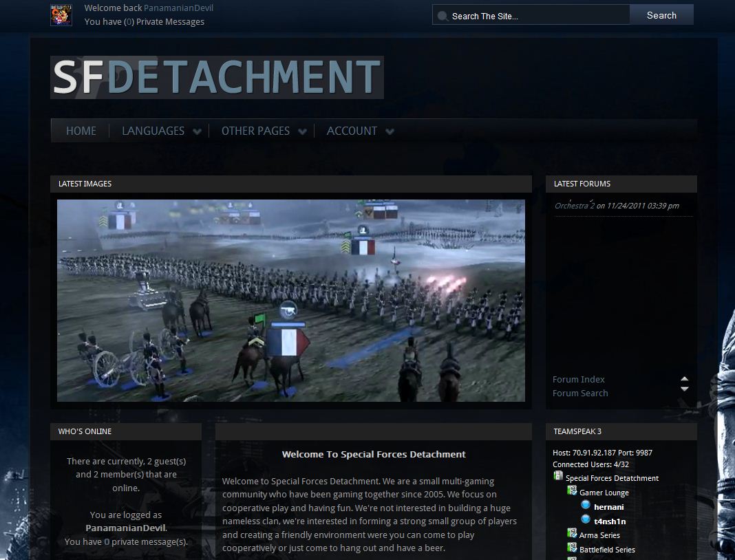735x560 pixels.
Task: Click the '2 guest(s)' online count text
Action: click(x=167, y=461)
